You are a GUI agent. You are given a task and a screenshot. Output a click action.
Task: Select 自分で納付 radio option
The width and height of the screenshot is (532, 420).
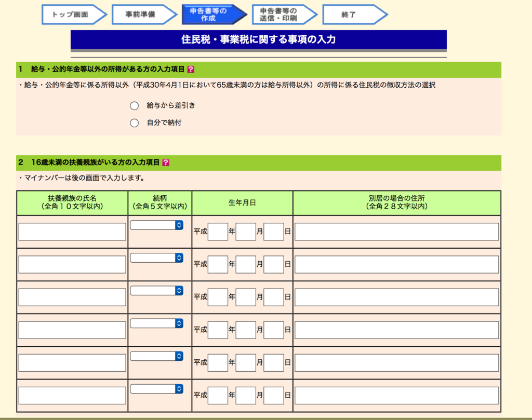[x=135, y=123]
